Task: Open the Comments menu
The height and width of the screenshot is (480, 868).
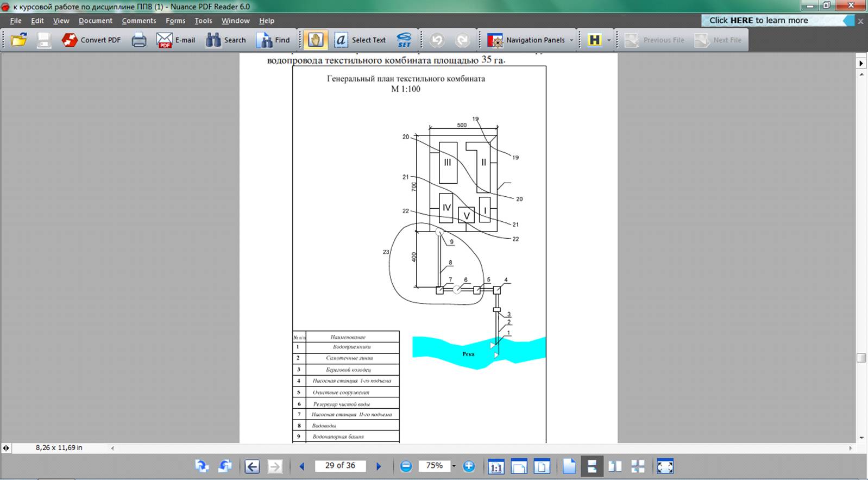Action: click(x=139, y=21)
